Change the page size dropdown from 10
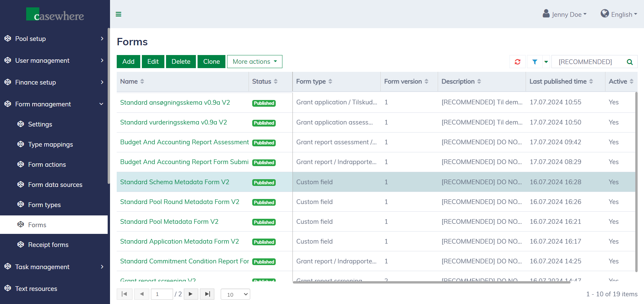 click(235, 294)
